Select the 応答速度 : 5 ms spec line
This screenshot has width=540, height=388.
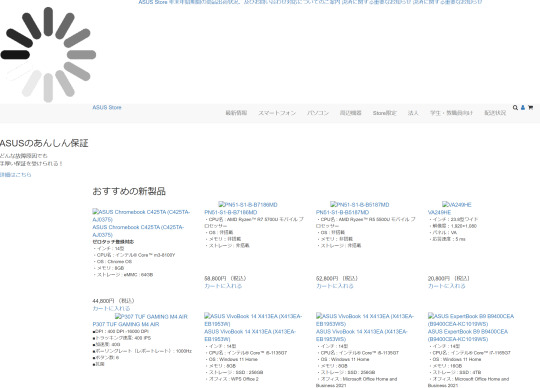coord(447,239)
